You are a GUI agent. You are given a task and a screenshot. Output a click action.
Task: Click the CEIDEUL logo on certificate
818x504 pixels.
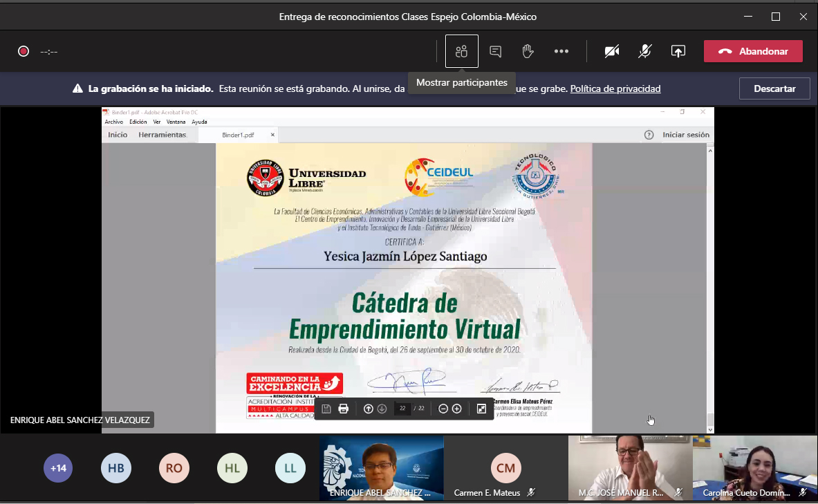pyautogui.click(x=439, y=178)
